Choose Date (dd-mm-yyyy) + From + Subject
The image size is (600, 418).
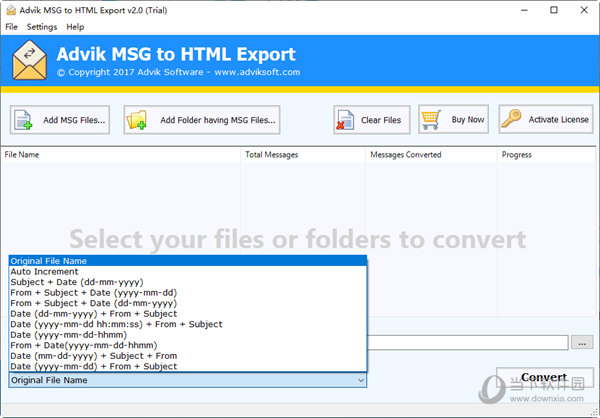click(188, 314)
